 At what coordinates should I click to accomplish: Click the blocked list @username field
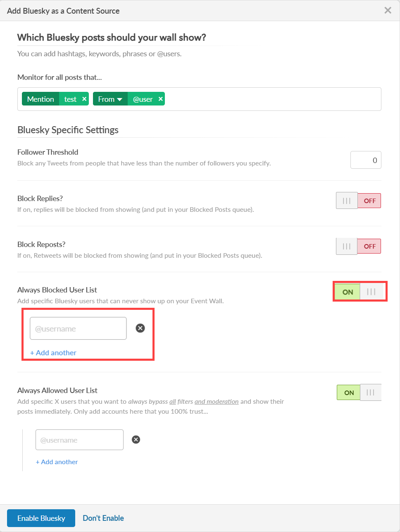click(78, 328)
